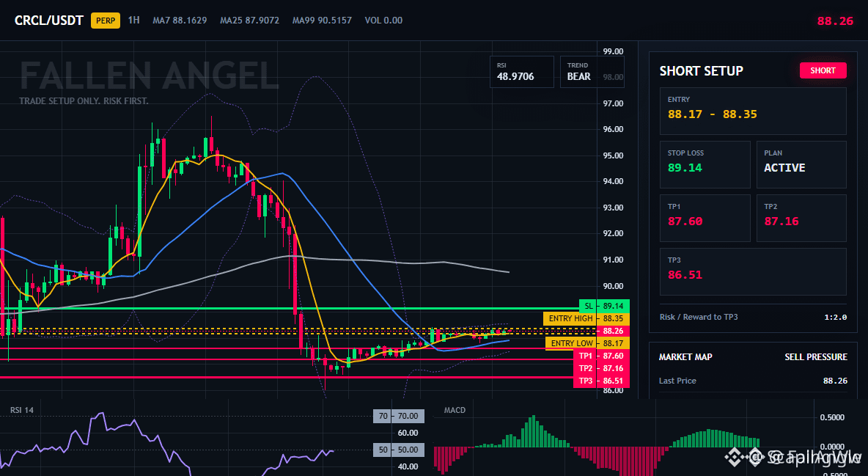Click the TP3 86.51 chart axis marker

[x=601, y=381]
